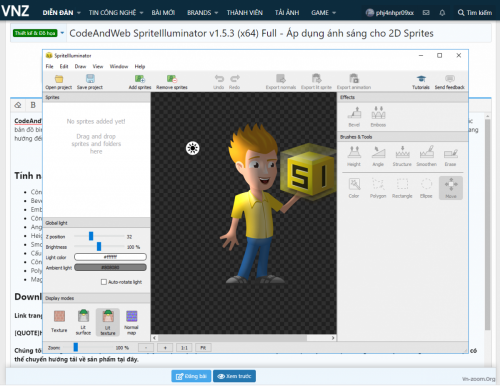
Task: Open the Ambient light color swatch
Action: point(110,267)
